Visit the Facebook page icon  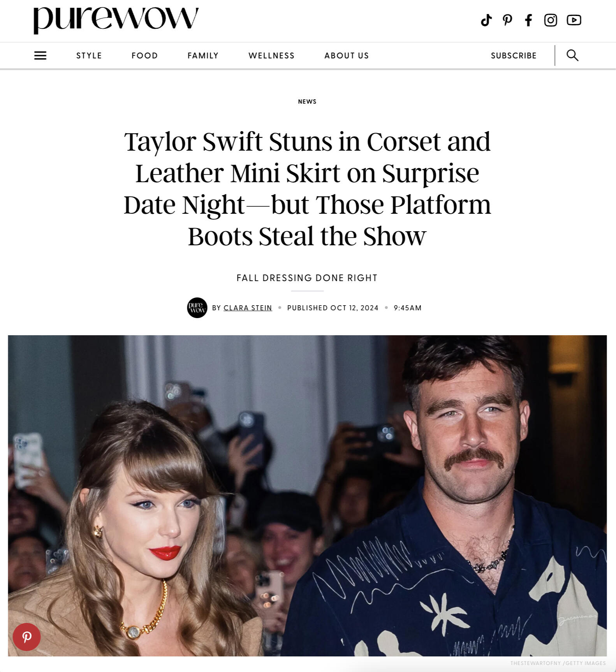(x=528, y=20)
